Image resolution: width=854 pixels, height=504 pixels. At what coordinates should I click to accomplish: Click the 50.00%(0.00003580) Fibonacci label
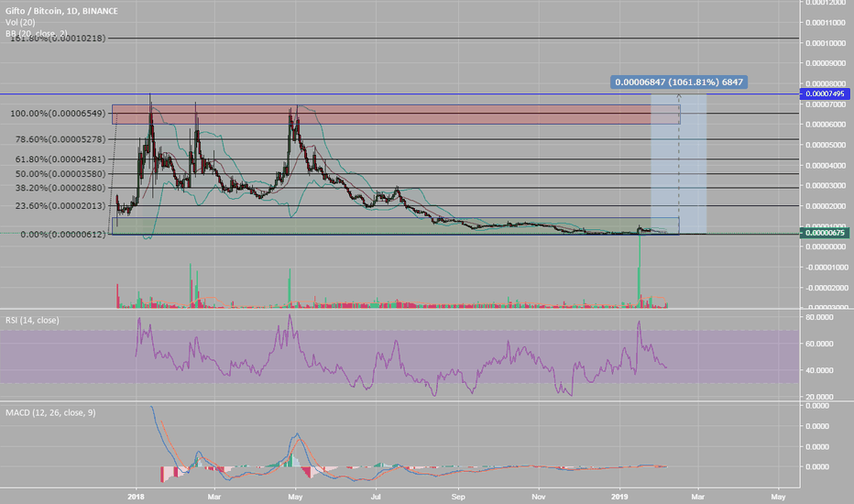60,174
